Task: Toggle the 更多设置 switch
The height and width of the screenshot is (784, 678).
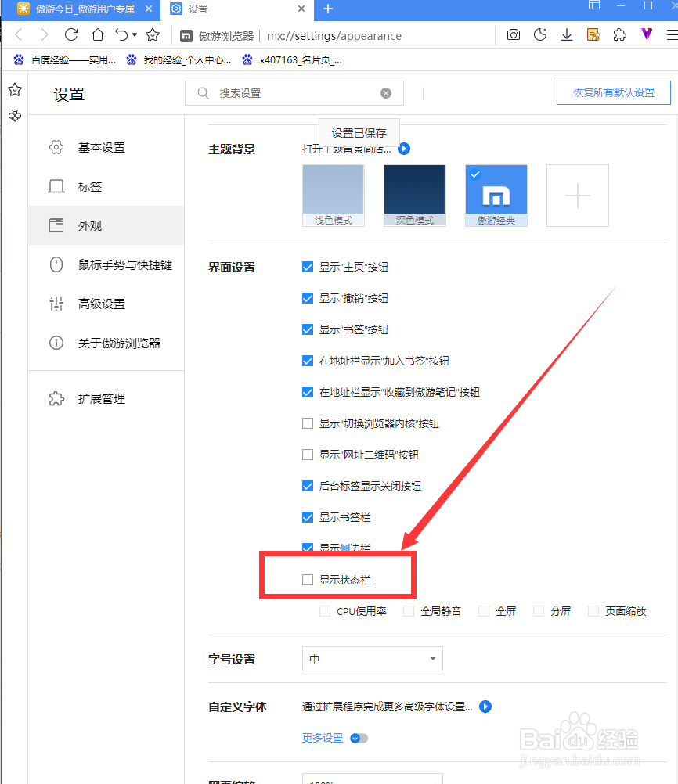Action: [x=358, y=738]
